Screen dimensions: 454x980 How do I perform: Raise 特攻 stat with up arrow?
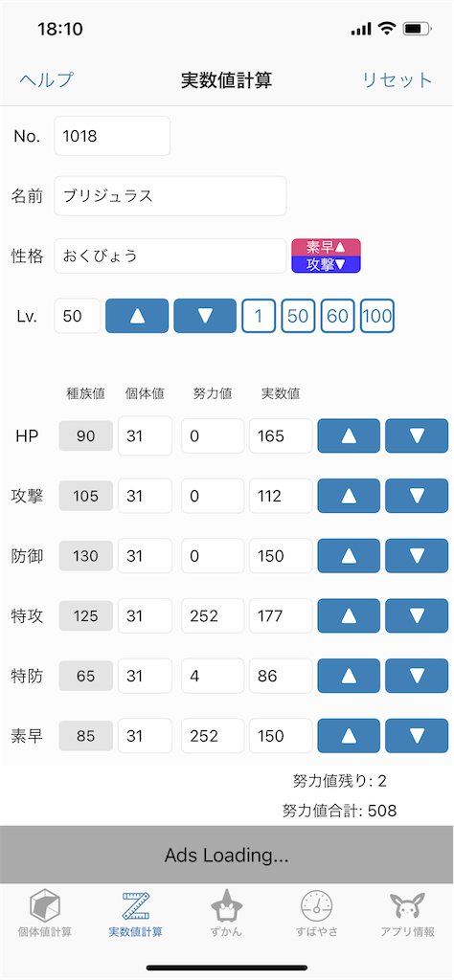point(349,615)
